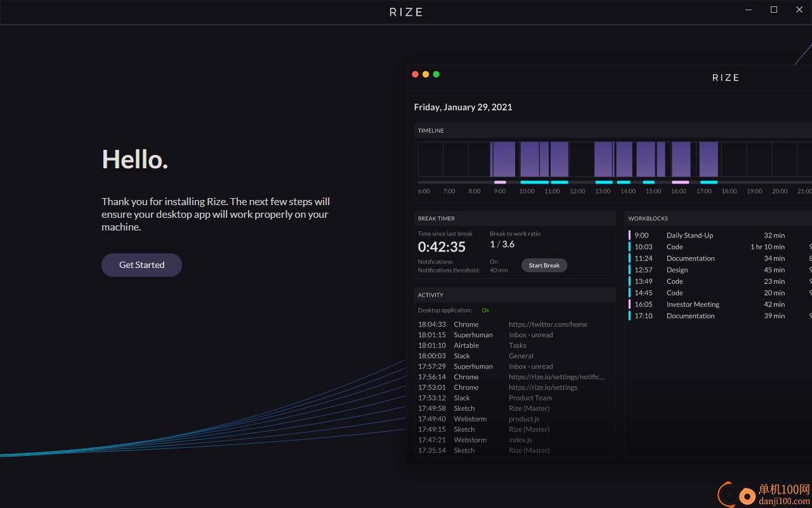Select the 17:10 Documentation workblock
Image resolution: width=812 pixels, height=508 pixels.
tap(720, 316)
